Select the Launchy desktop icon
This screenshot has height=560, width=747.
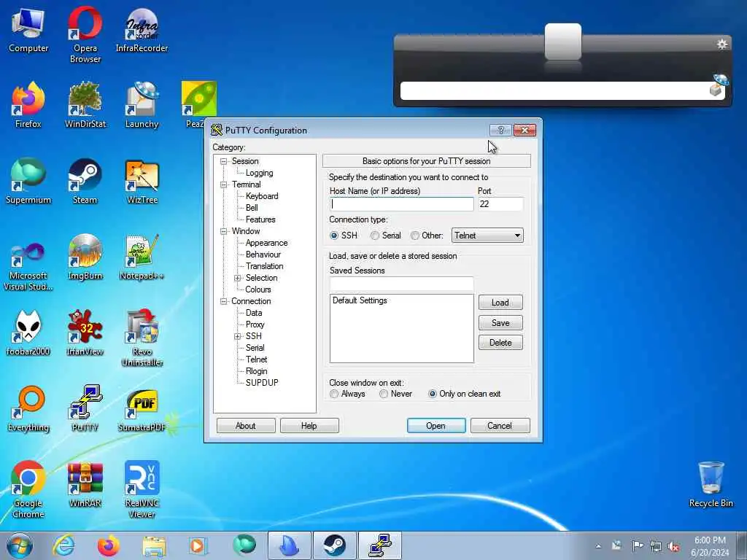(x=142, y=105)
